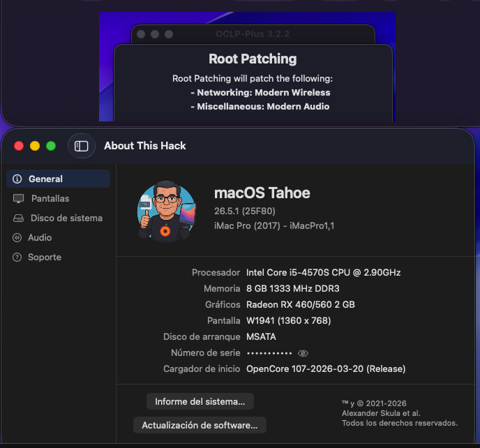The width and height of the screenshot is (480, 448).
Task: Open the Pantallas section
Action: 58,198
